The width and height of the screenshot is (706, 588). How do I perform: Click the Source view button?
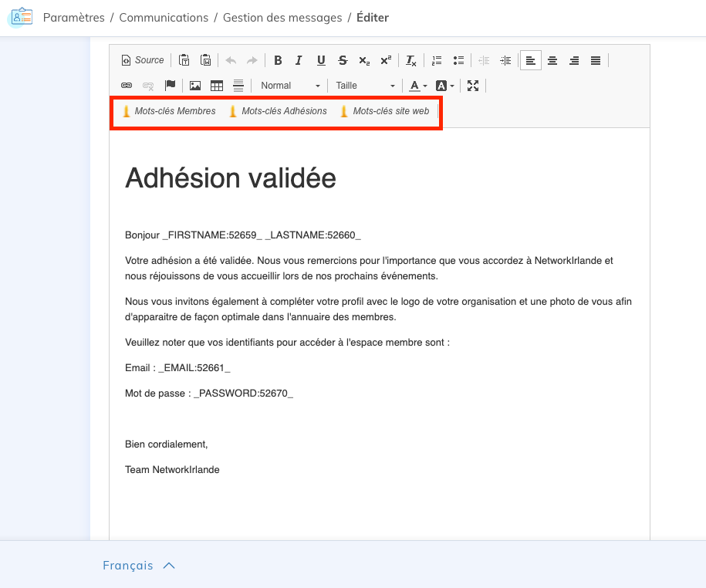(143, 60)
